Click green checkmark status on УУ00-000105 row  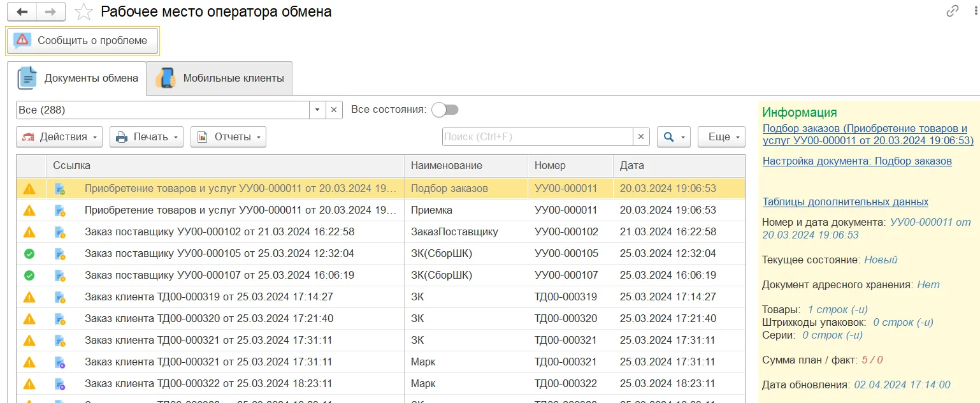tap(29, 254)
